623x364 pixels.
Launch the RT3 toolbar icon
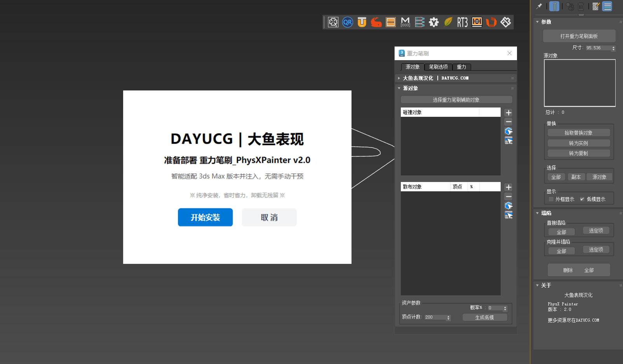462,22
